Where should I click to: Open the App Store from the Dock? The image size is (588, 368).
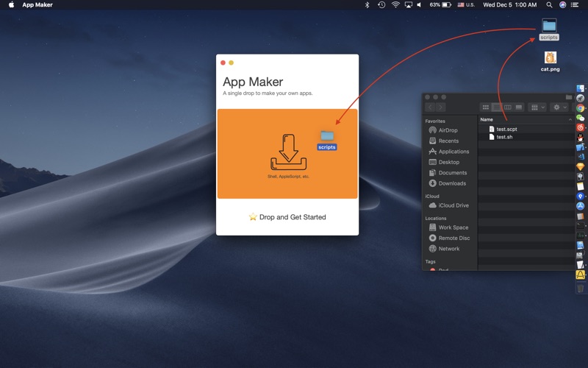(x=580, y=206)
